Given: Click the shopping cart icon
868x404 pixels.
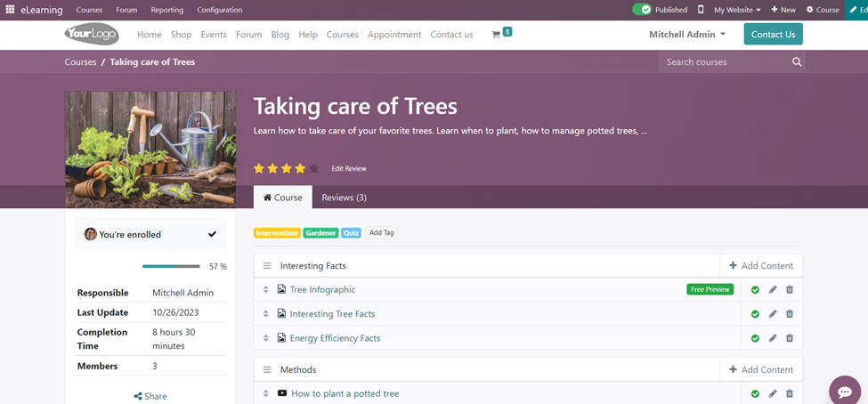Looking at the screenshot, I should [x=496, y=35].
